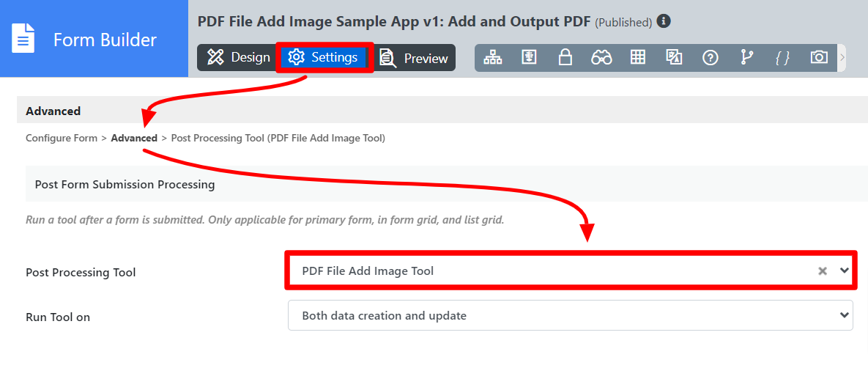
Task: Click the lock permission icon
Action: pyautogui.click(x=565, y=58)
